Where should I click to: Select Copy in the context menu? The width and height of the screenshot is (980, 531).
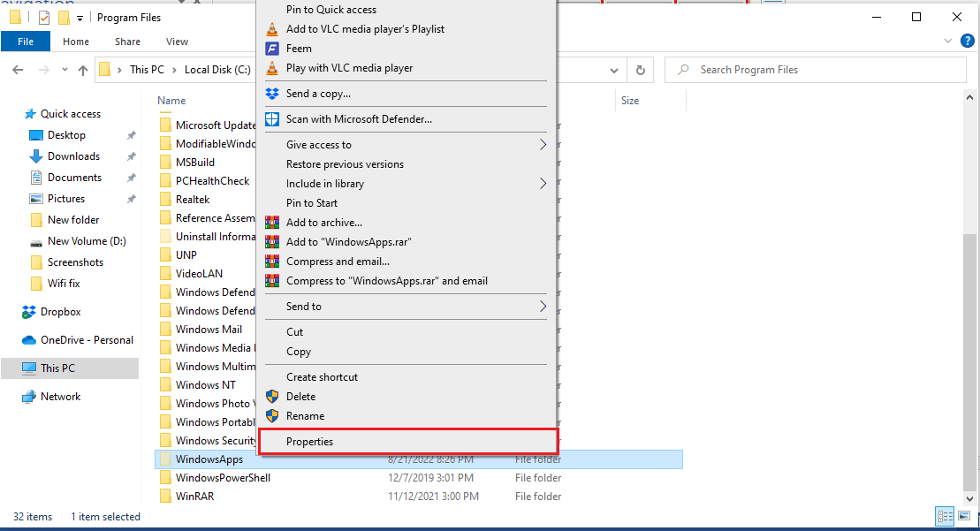pos(299,352)
